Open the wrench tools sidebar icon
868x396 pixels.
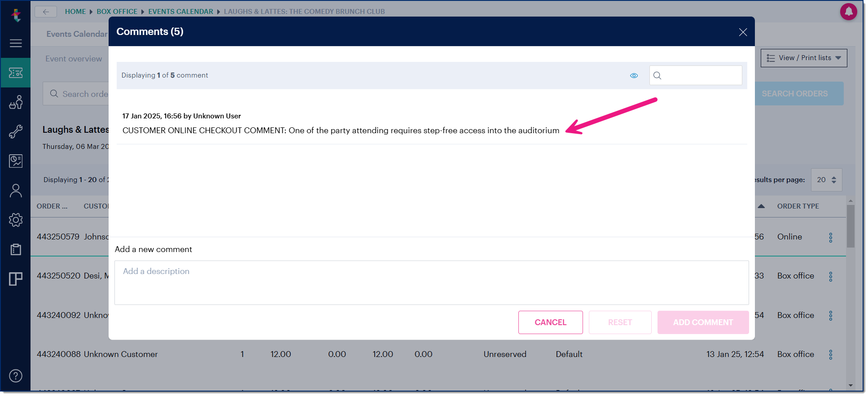(x=16, y=131)
